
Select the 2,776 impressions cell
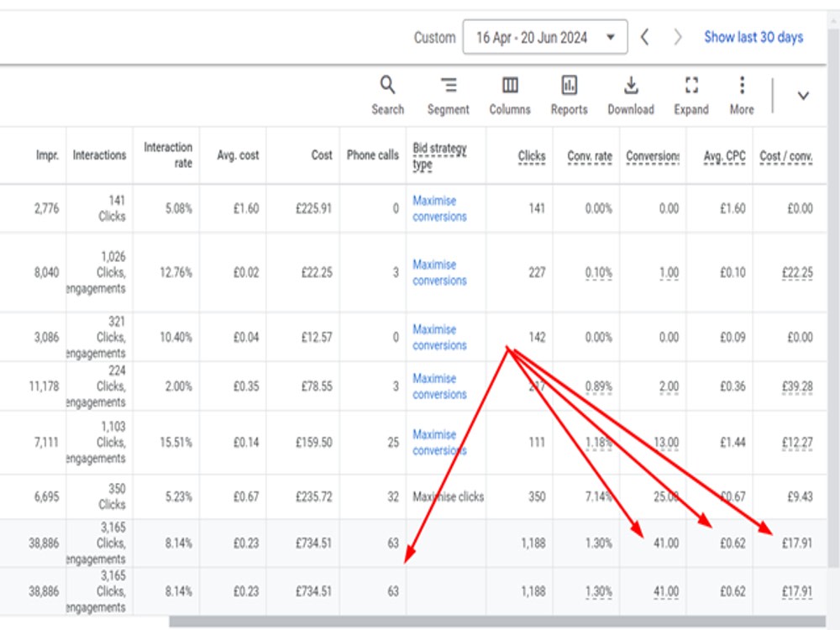[46, 208]
